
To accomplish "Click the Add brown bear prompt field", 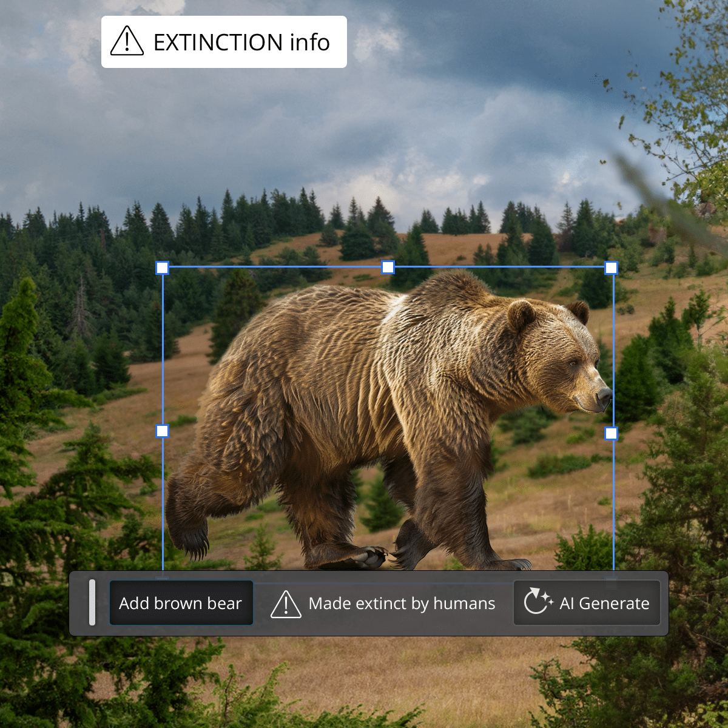I will tap(181, 603).
